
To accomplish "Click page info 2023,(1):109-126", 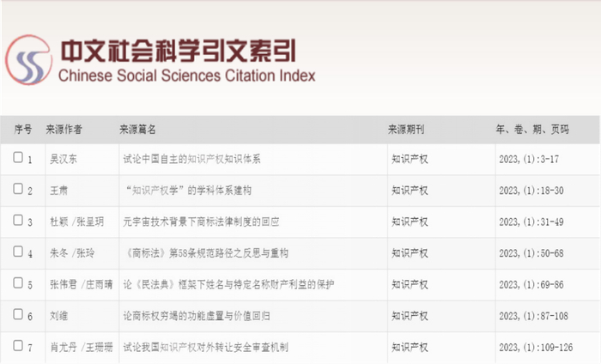I will point(536,348).
